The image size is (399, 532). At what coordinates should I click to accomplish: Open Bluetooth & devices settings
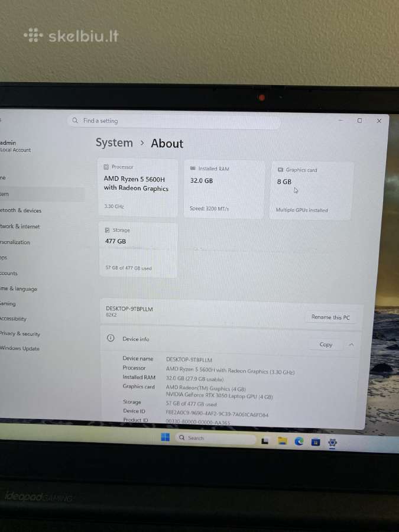21,210
